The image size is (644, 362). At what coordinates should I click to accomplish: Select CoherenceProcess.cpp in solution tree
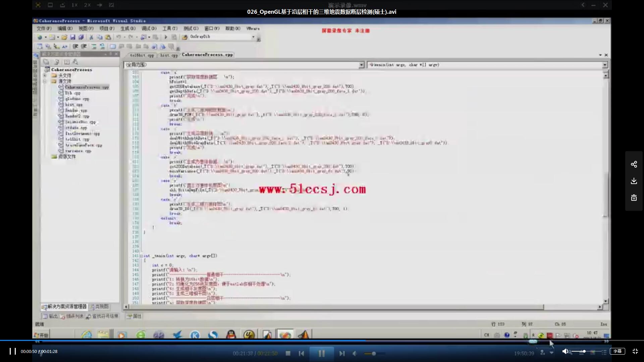[x=87, y=87]
